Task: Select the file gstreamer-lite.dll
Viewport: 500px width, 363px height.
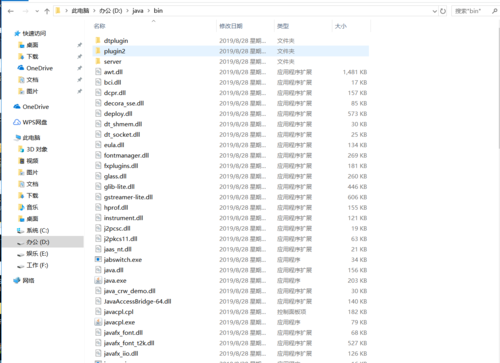Action: [x=128, y=197]
